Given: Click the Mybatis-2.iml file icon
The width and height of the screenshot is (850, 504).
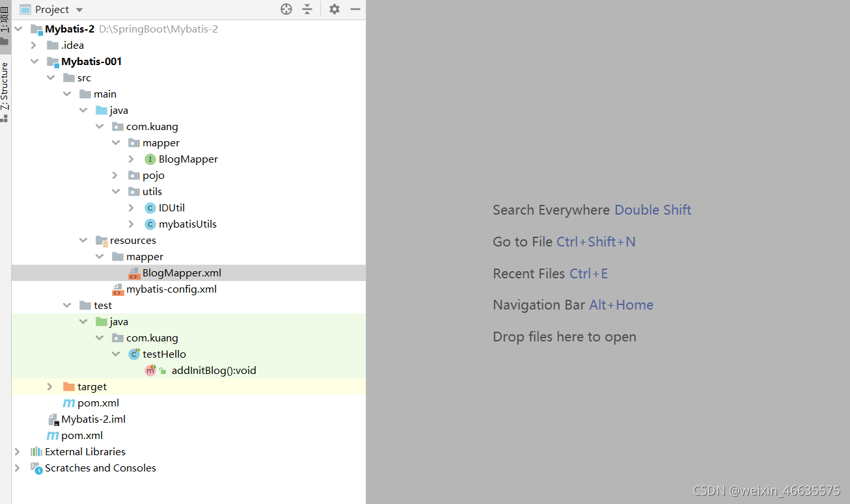Looking at the screenshot, I should (53, 419).
